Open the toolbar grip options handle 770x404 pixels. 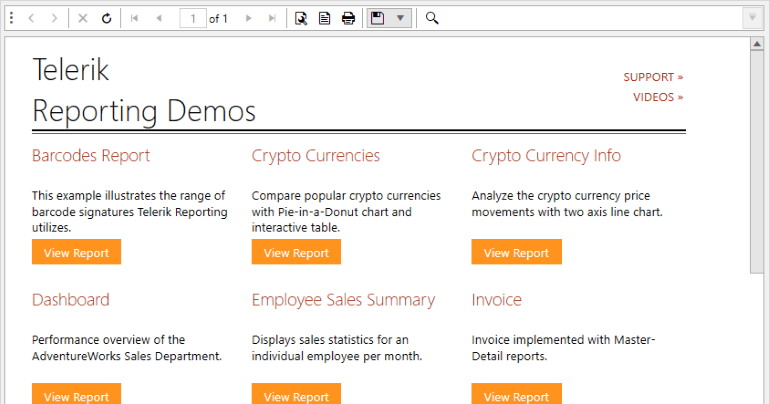click(x=11, y=18)
